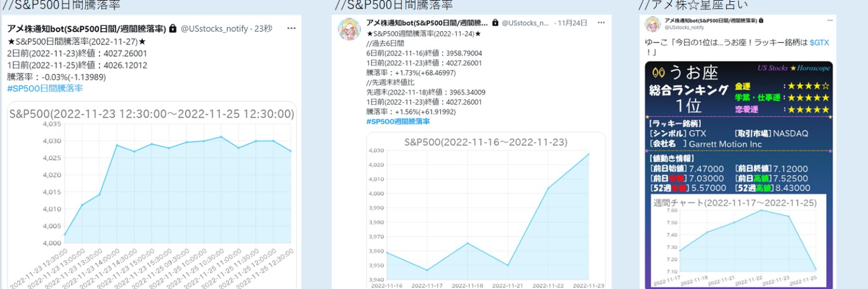Select text 6日前(2022-11-16)終値：3958.79004
Screen dimensions: 868x289
tap(424, 53)
